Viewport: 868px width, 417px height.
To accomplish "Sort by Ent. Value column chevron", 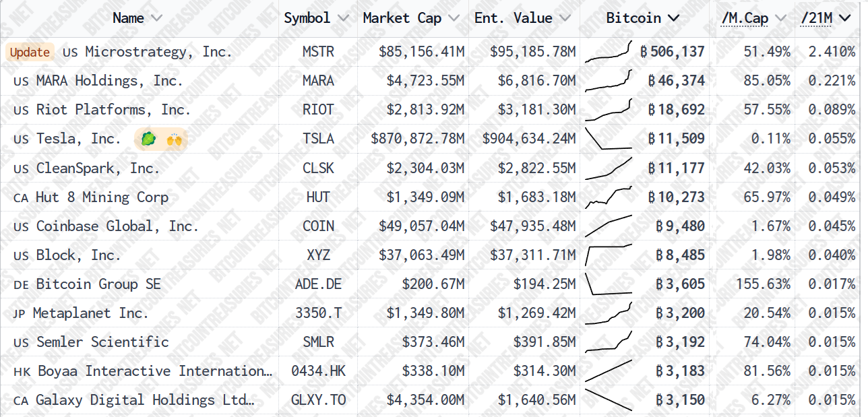I will (x=565, y=18).
